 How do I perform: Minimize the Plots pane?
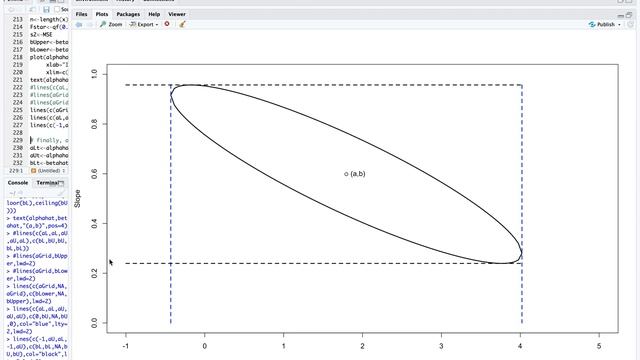(x=621, y=15)
